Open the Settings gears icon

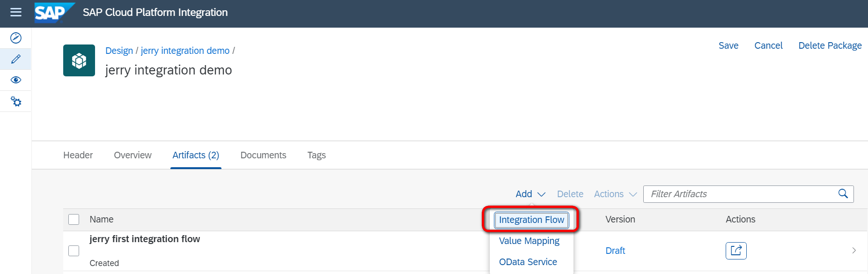pos(16,101)
